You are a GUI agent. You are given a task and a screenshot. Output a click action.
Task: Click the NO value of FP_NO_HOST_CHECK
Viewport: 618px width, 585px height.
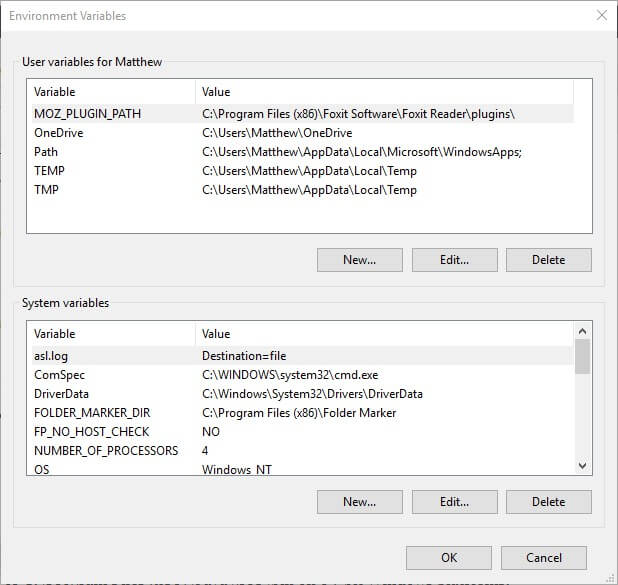coord(211,432)
